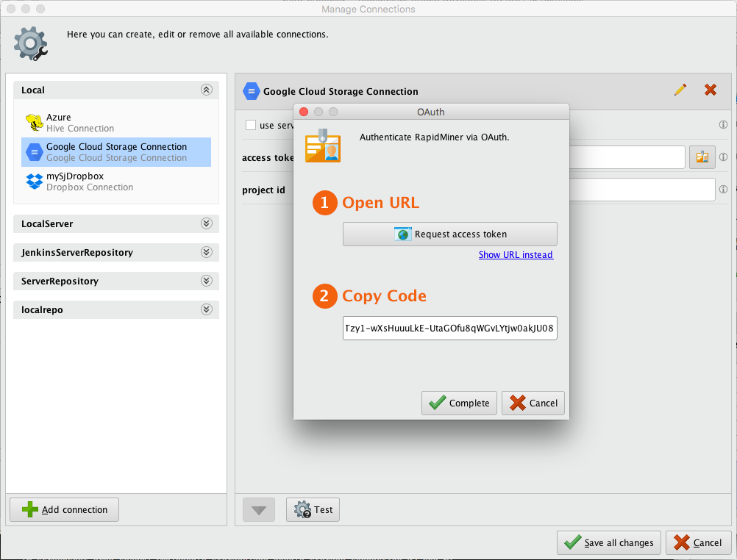
Task: Click the gear wrench icon in Manage Connections header
Action: pyautogui.click(x=31, y=43)
